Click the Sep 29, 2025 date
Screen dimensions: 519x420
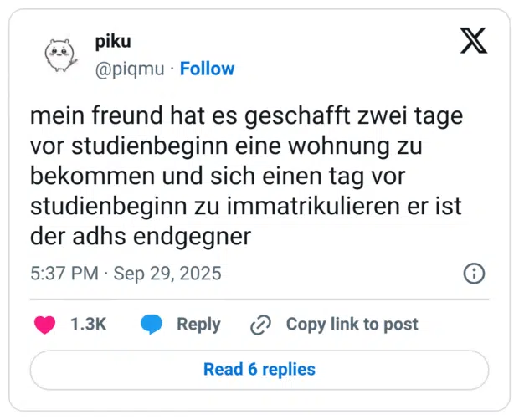click(167, 274)
